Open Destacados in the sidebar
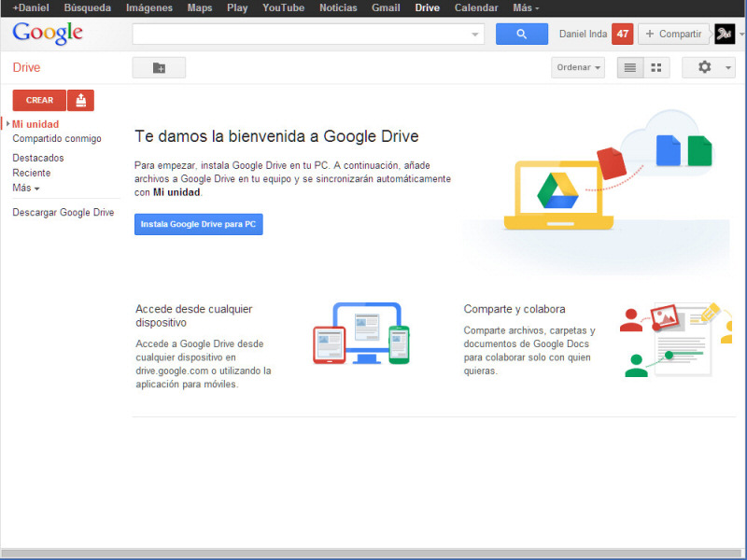Image resolution: width=747 pixels, height=560 pixels. (38, 158)
